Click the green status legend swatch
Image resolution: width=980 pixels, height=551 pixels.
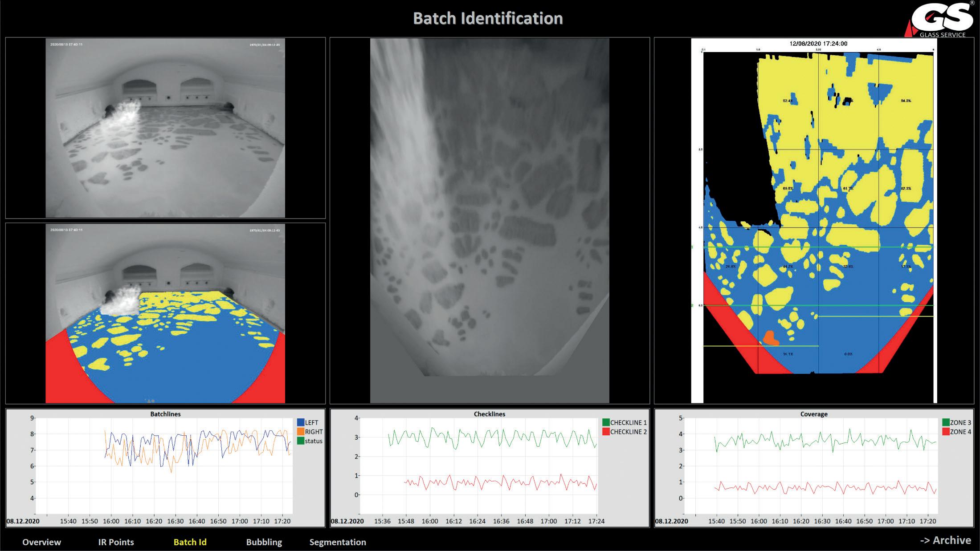[x=301, y=441]
